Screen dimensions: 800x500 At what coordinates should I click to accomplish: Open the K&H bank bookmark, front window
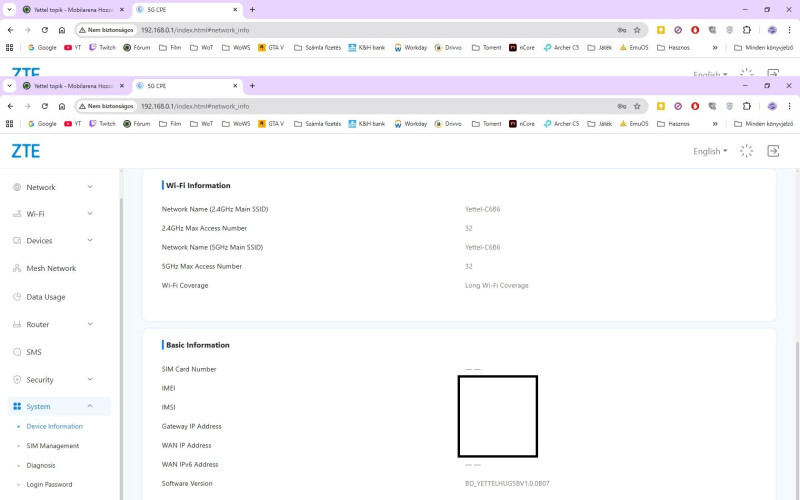(x=366, y=123)
